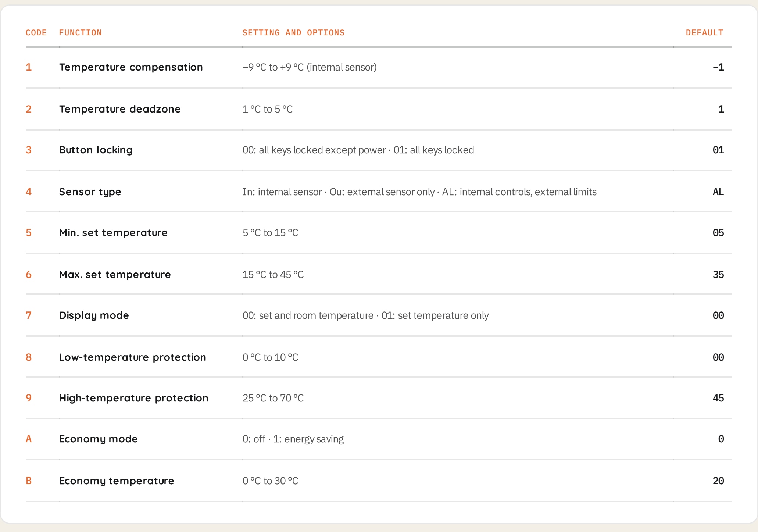Click the '25 °C to 70 °C' setting
Screen dimensions: 758x532
(x=273, y=398)
